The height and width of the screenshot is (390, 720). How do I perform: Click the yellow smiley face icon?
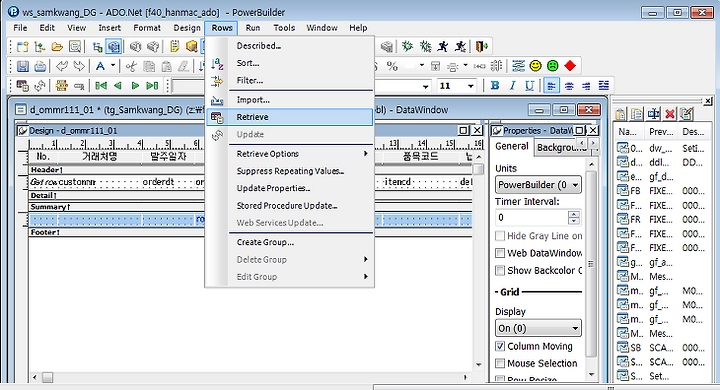535,66
